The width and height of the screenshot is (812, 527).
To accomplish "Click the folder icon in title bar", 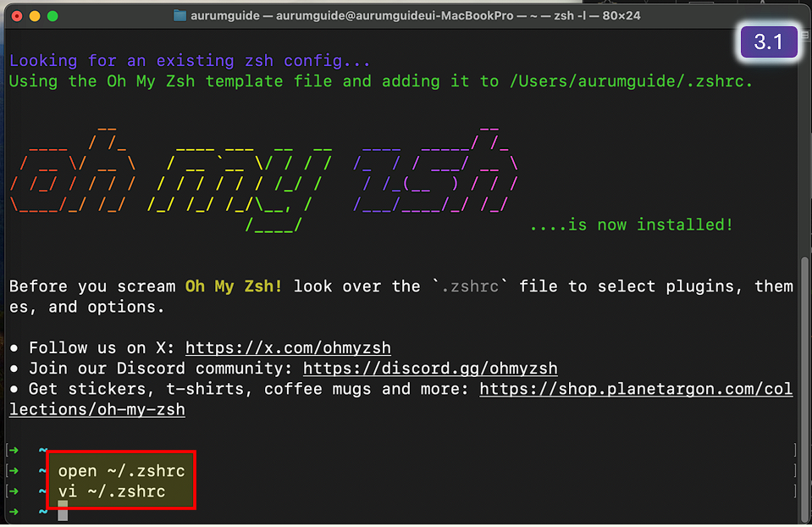I will 180,15.
